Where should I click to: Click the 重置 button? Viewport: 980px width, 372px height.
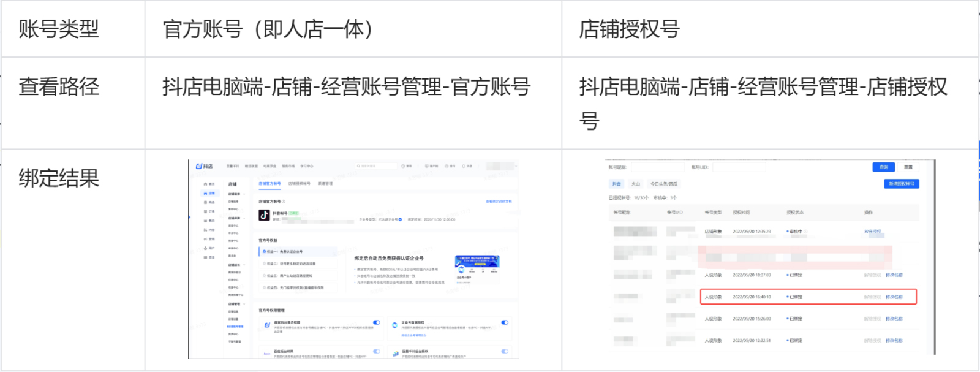pos(908,167)
